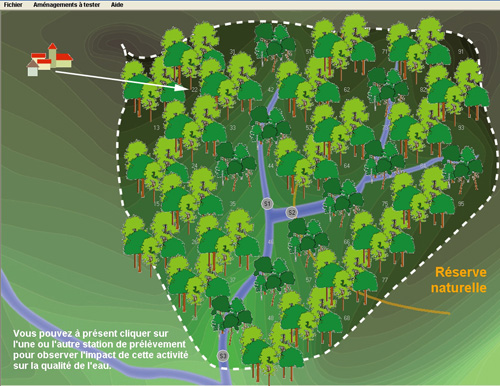This screenshot has height=386, width=500.
Task: Click sampling station S3 marker
Action: pos(223,356)
